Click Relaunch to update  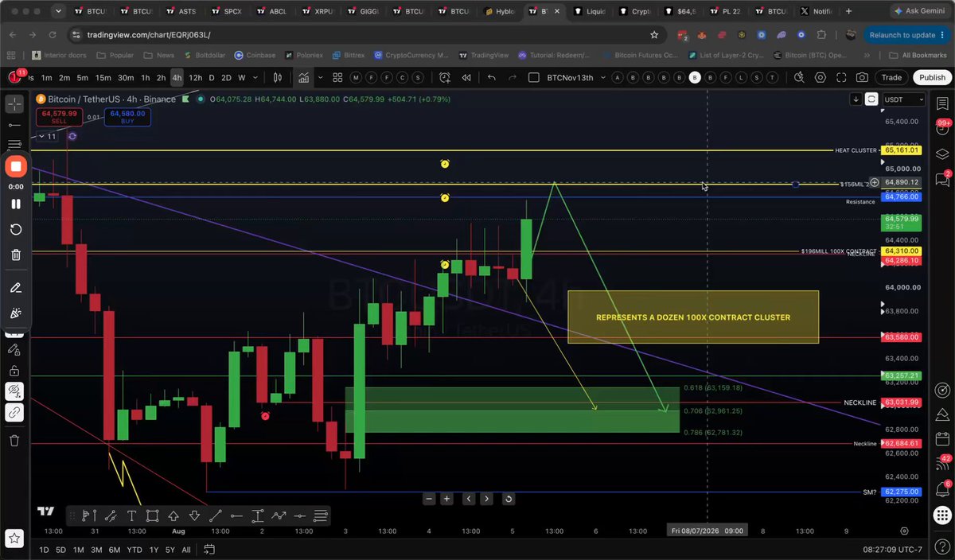[906, 35]
